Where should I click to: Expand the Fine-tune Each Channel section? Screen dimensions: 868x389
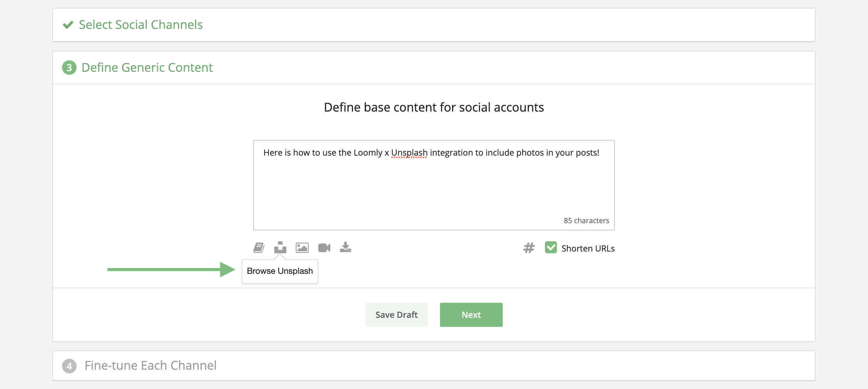(150, 366)
